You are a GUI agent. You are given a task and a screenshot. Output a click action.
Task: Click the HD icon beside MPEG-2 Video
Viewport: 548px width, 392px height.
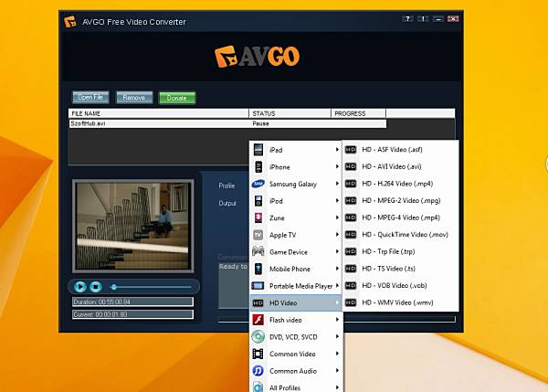tap(351, 200)
